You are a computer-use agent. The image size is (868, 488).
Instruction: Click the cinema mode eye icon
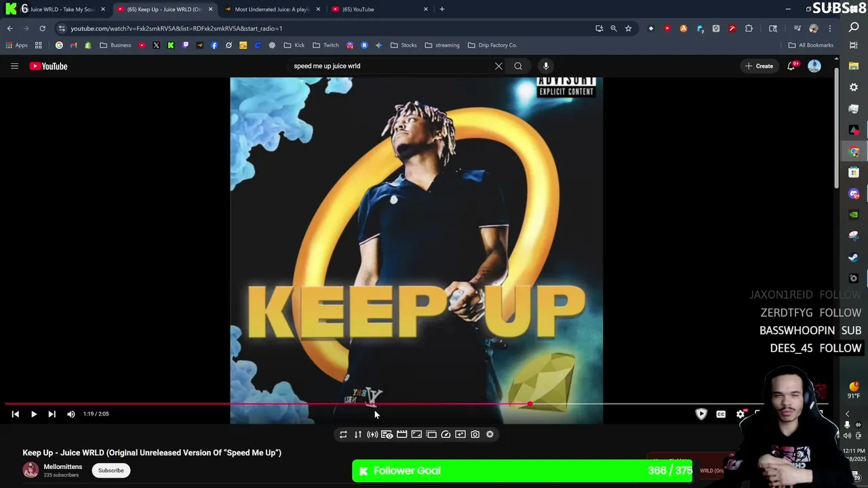click(x=387, y=434)
